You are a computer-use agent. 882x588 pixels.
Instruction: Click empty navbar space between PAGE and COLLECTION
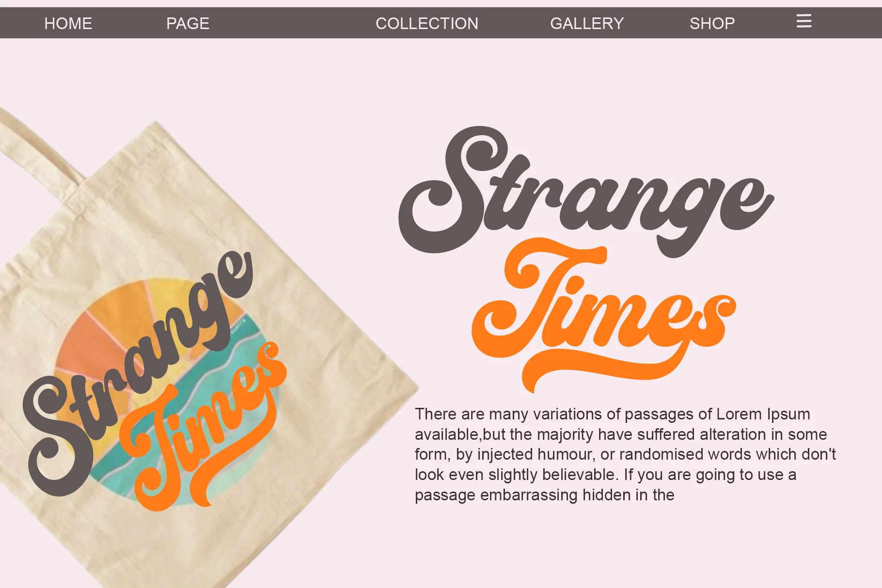293,23
